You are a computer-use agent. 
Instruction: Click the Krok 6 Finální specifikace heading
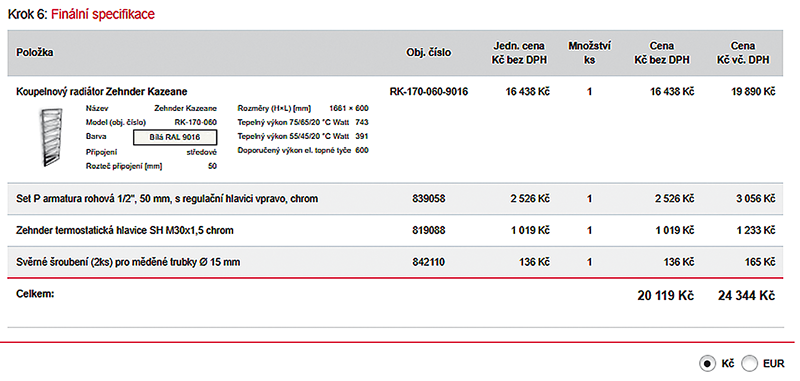pos(81,14)
